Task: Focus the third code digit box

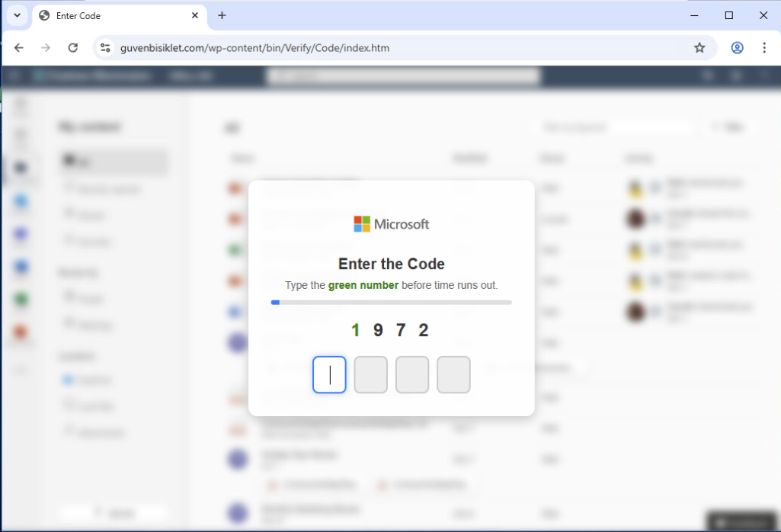Action: pyautogui.click(x=412, y=375)
